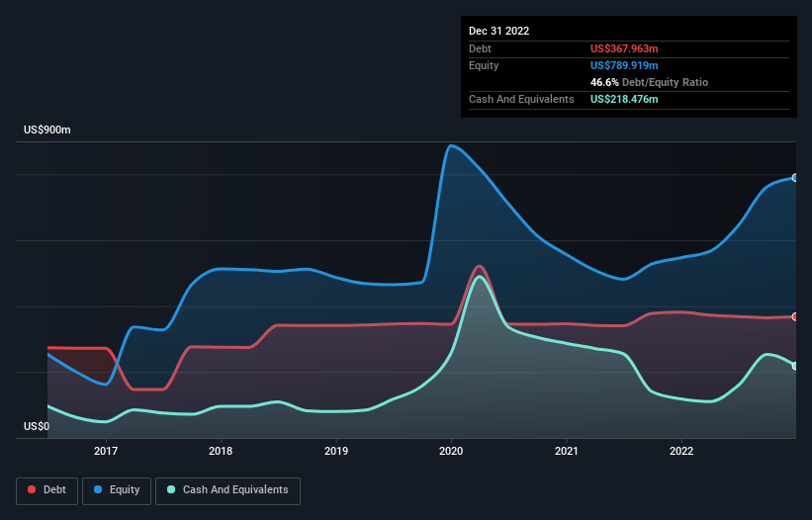Click the Dec 31 2022 tooltip date
Image resolution: width=812 pixels, height=520 pixels.
499,31
